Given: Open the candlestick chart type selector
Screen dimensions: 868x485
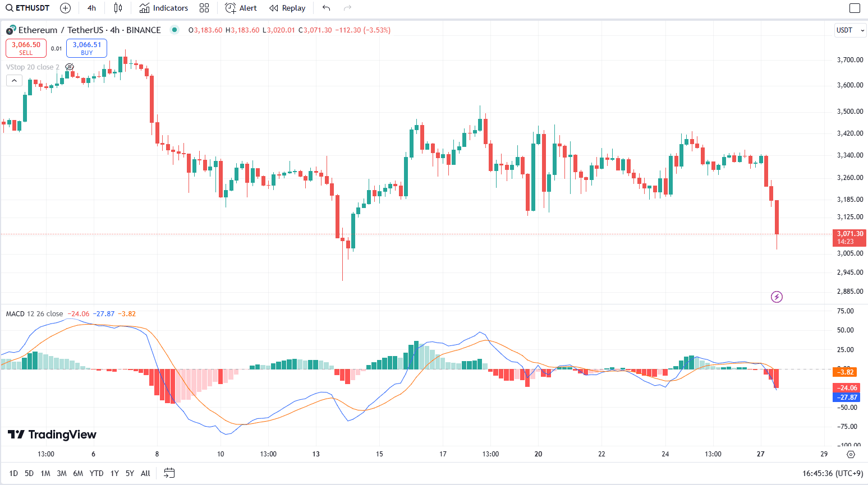Looking at the screenshot, I should point(118,8).
